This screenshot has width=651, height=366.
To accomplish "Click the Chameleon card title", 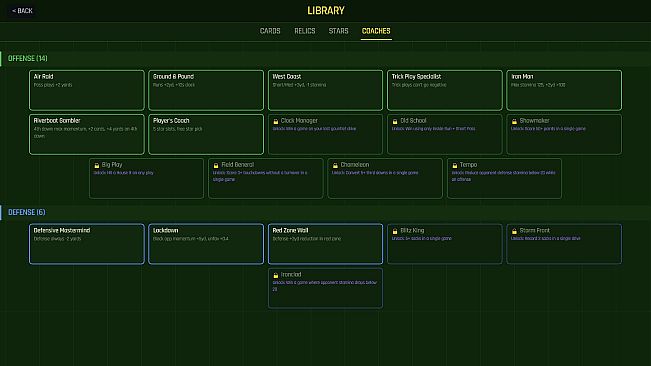I will pos(355,165).
